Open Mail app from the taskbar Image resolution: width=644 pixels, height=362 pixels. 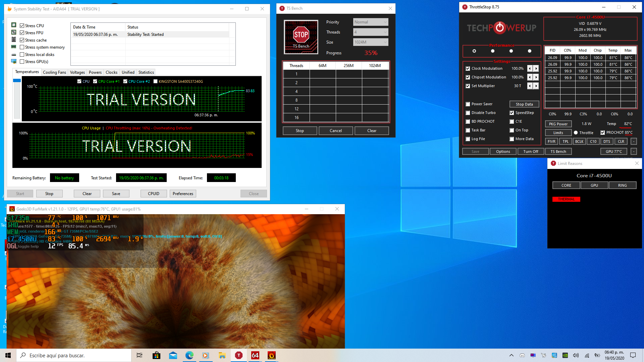tap(173, 355)
